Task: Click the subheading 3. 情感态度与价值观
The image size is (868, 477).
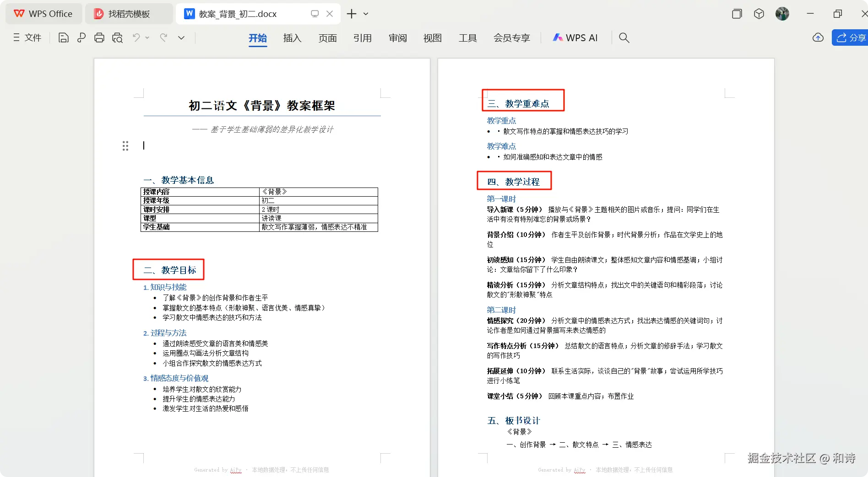Action: [x=176, y=378]
